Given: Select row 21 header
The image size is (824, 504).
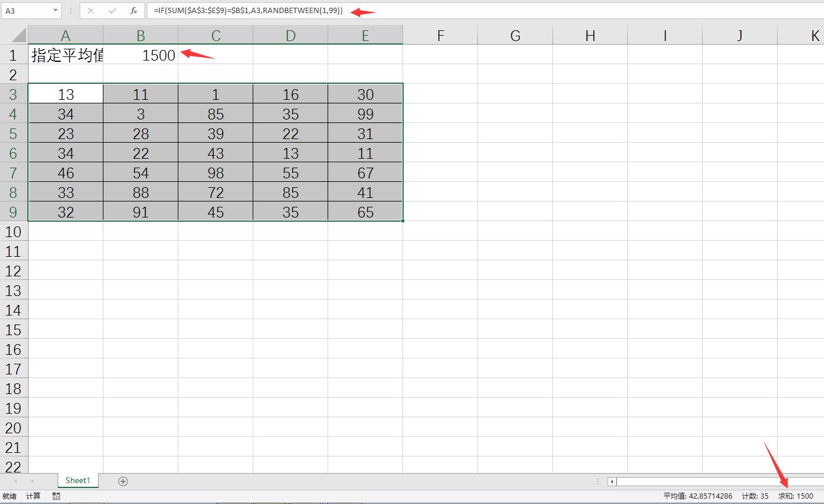Looking at the screenshot, I should [14, 447].
